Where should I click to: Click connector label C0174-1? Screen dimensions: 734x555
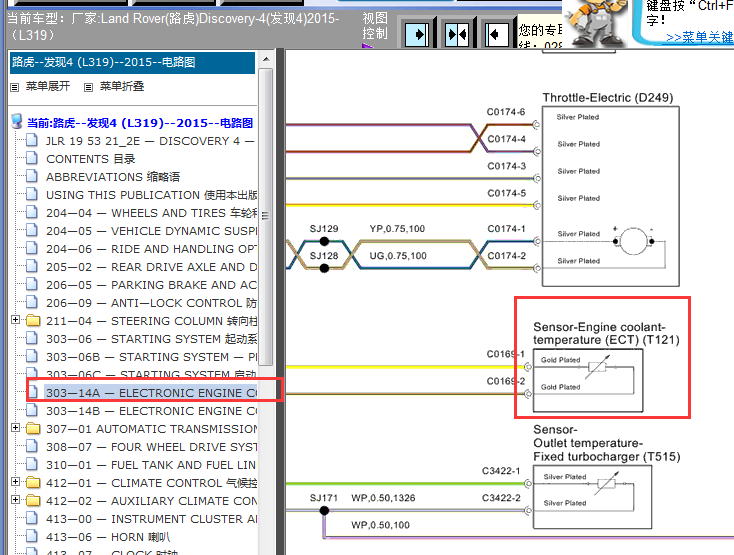[x=506, y=229]
